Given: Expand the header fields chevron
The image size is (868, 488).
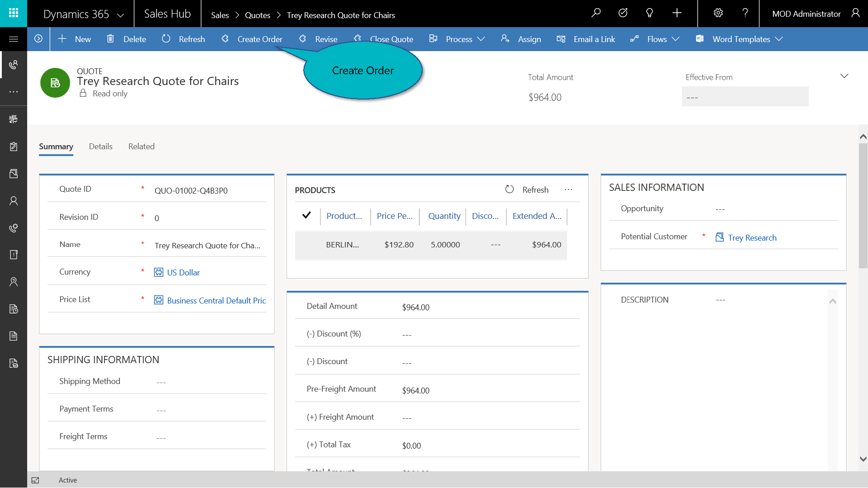Looking at the screenshot, I should 844,76.
